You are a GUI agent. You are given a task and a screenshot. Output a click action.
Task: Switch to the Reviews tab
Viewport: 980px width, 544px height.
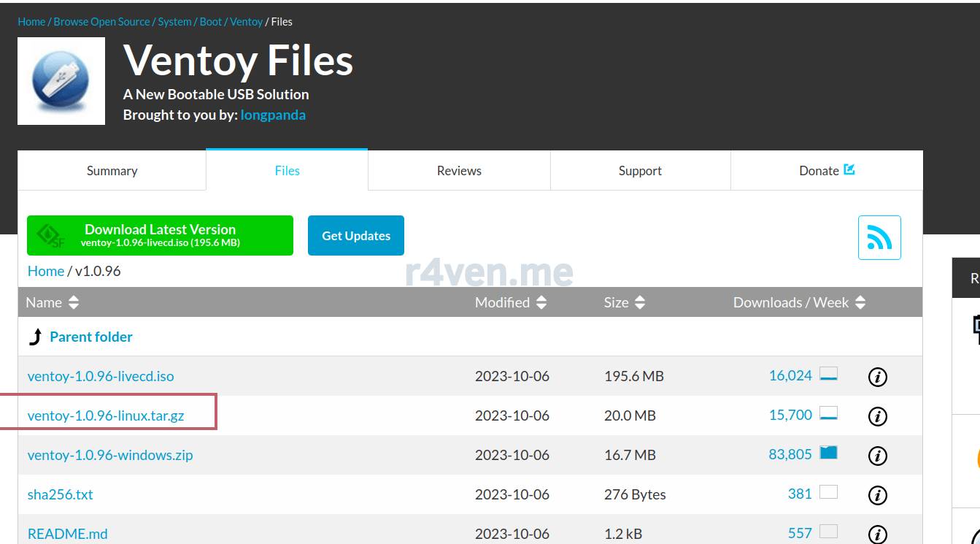click(459, 171)
